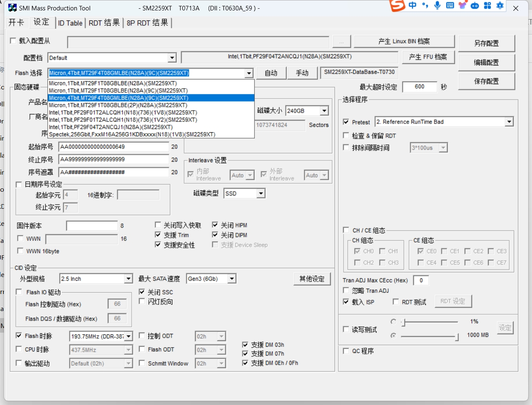The width and height of the screenshot is (532, 405).
Task: Enable 检查 & 保留 RDT checkbox
Action: 346,136
